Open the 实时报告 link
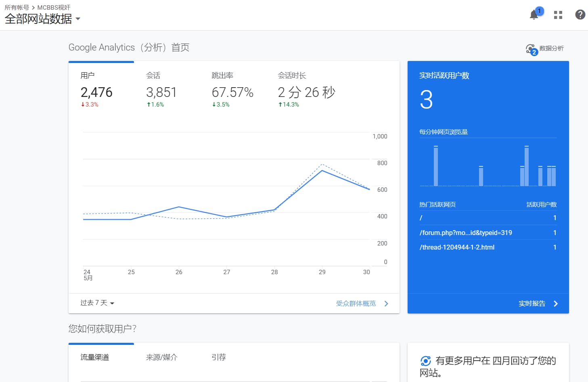The height and width of the screenshot is (382, 588). [532, 304]
